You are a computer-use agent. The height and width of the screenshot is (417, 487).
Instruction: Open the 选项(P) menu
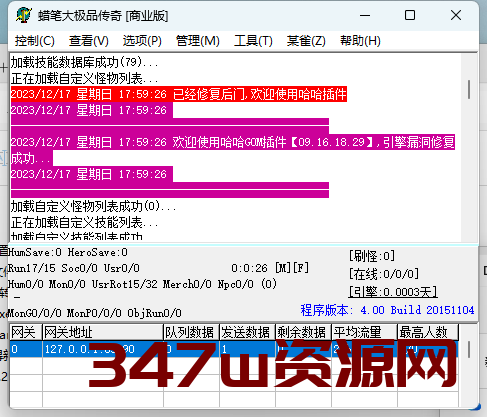[x=142, y=41]
